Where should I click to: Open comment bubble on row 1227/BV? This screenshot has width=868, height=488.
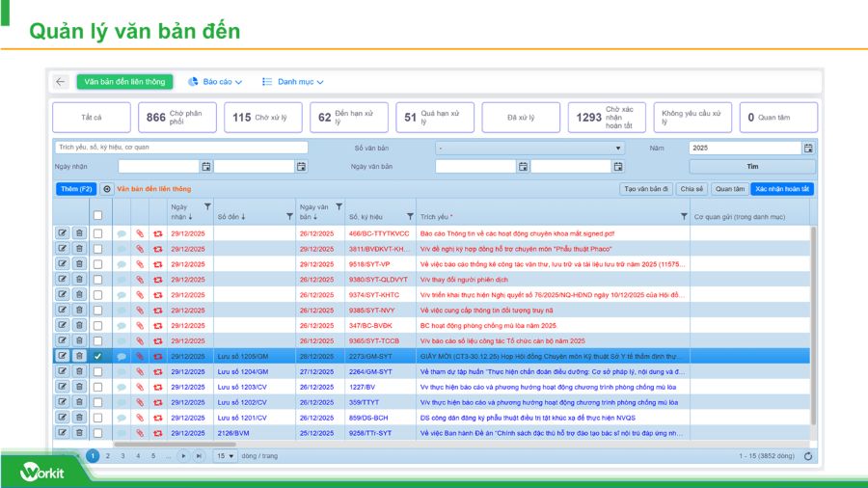tap(122, 388)
